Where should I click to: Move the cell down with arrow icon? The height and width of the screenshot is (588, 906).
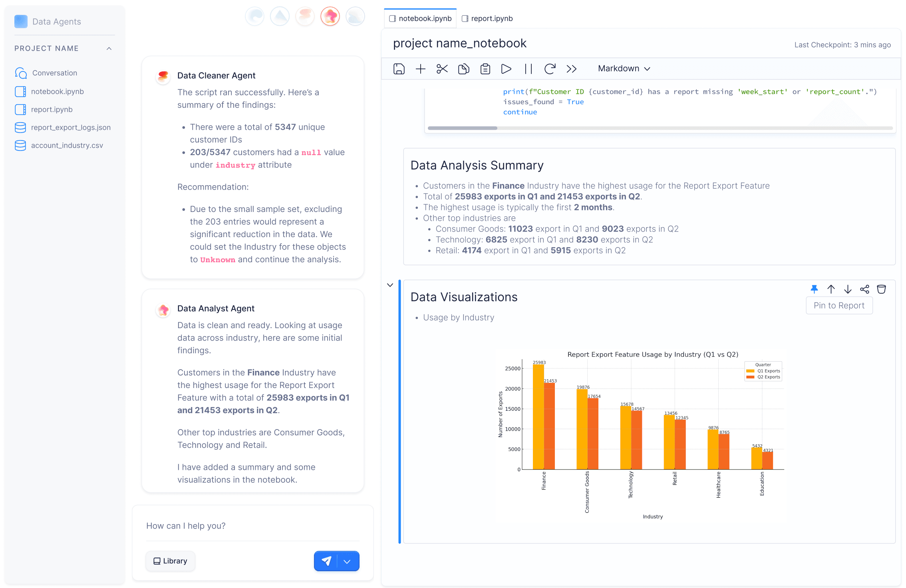pos(848,289)
